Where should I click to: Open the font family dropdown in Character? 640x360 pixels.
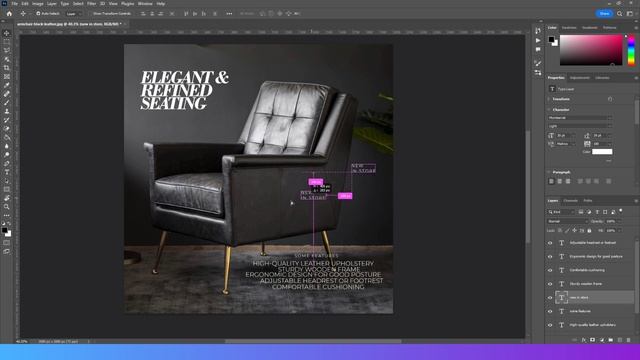[580, 118]
